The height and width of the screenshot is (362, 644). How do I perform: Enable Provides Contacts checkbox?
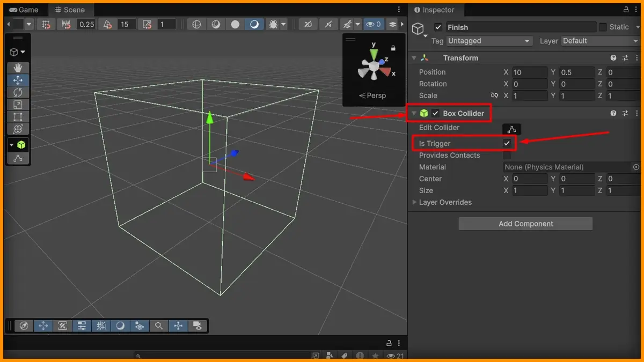click(507, 155)
